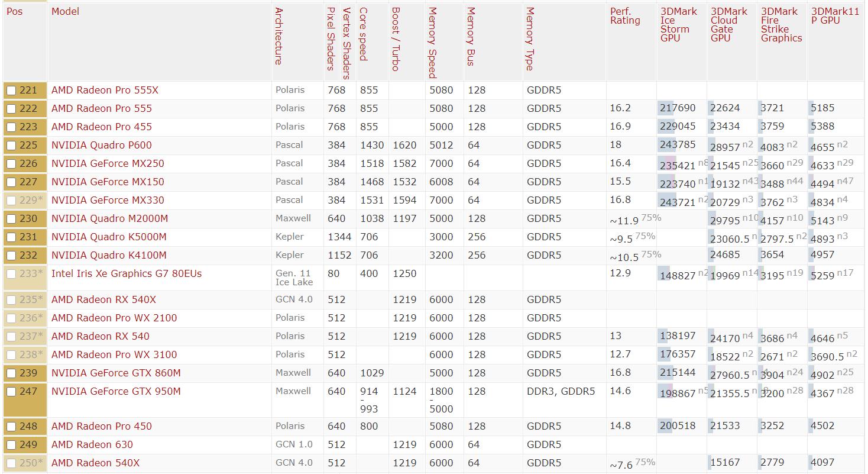Go to AMD Radeon Pro 450 page

pyautogui.click(x=102, y=427)
